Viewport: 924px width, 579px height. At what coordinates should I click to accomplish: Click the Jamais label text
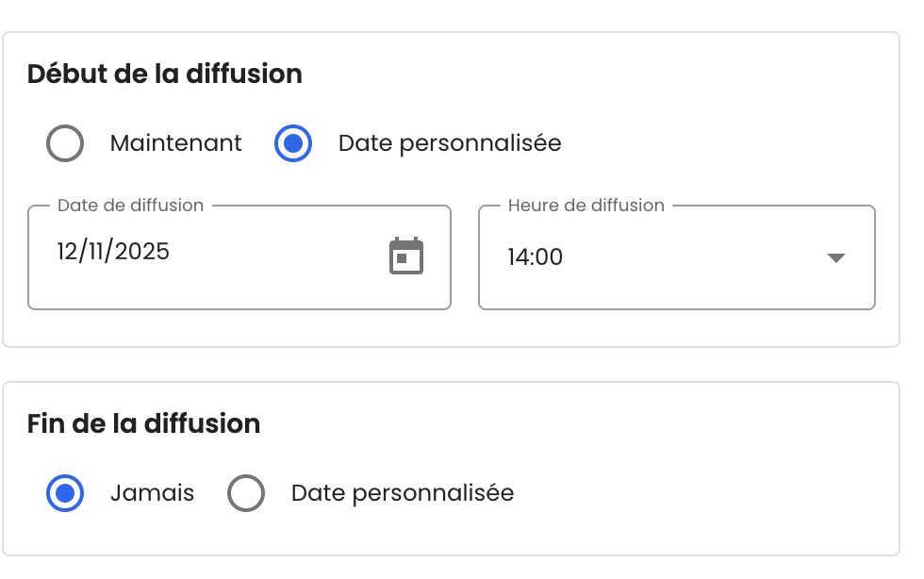[x=152, y=493]
